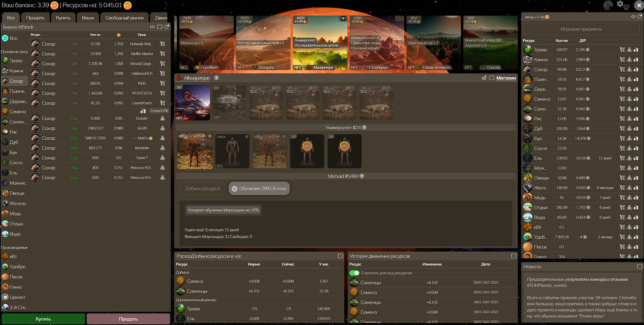Image resolution: width=644 pixels, height=325 pixels.
Task: Click the info icon next to Бук 14.378
Action: point(589,138)
